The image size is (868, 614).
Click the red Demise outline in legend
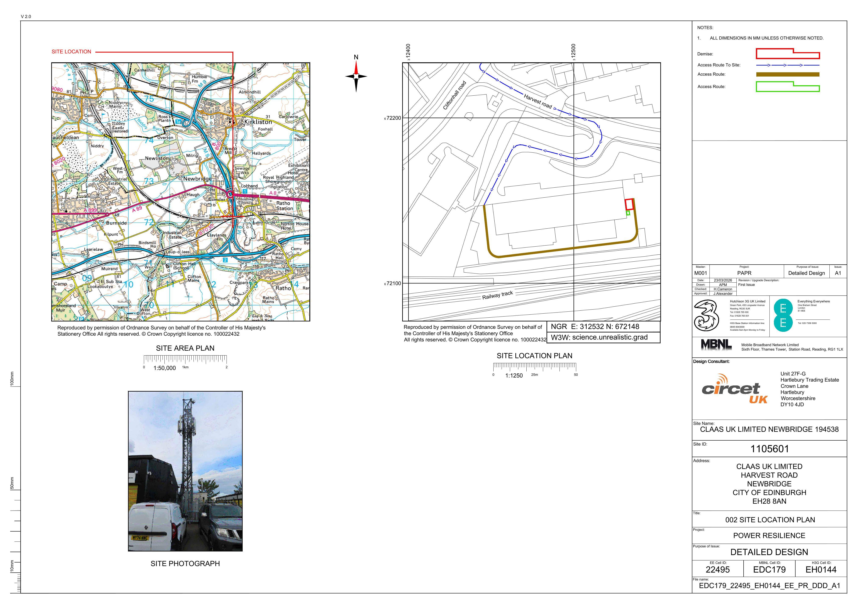[x=787, y=54]
